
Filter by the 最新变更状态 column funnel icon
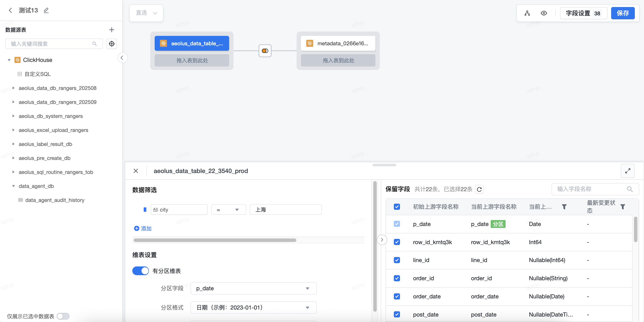pyautogui.click(x=623, y=207)
